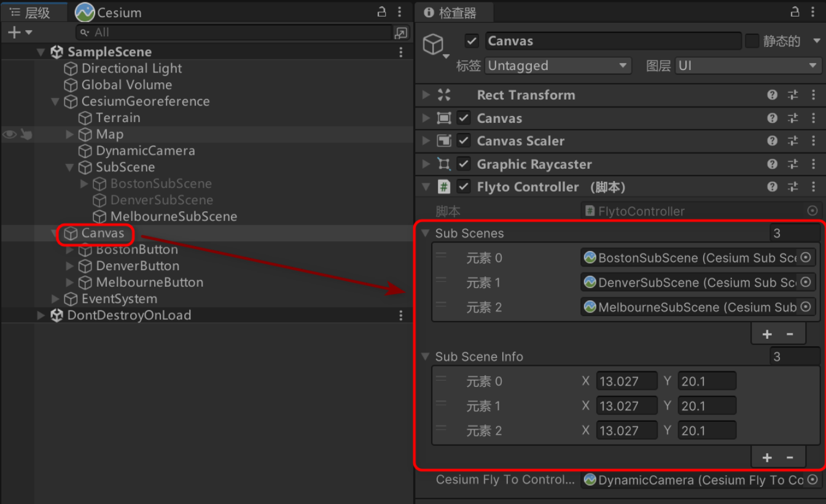Open Canvas component help icon
The image size is (826, 504).
click(x=772, y=118)
